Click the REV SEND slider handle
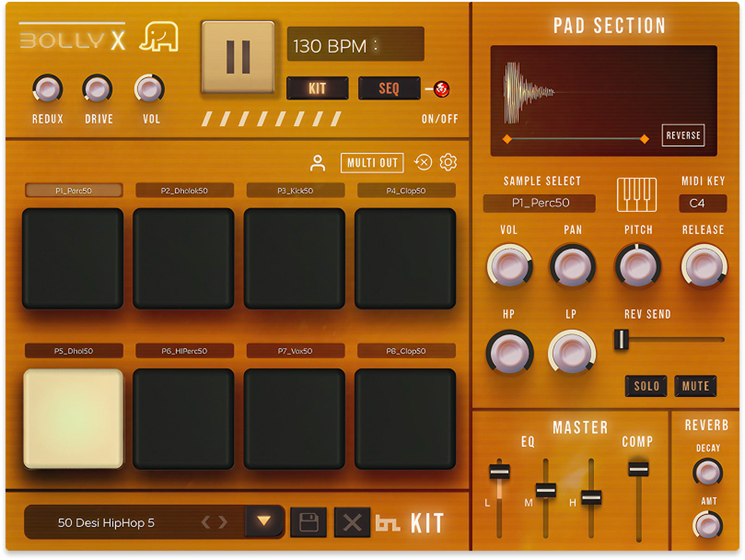This screenshot has height=560, width=745. (x=621, y=339)
